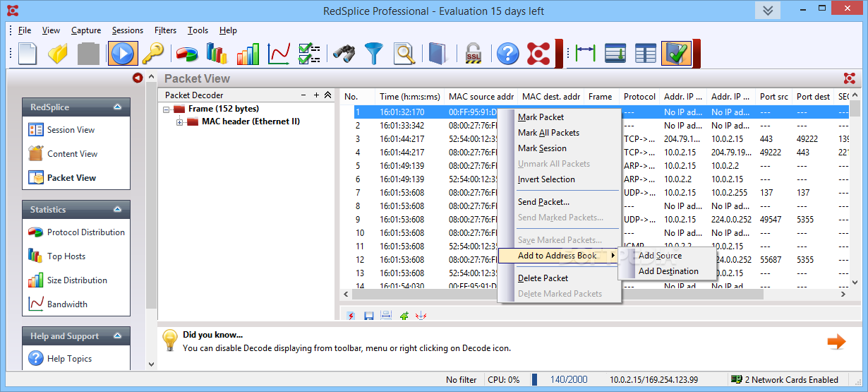Choose Invert Selection in context menu

coord(560,179)
